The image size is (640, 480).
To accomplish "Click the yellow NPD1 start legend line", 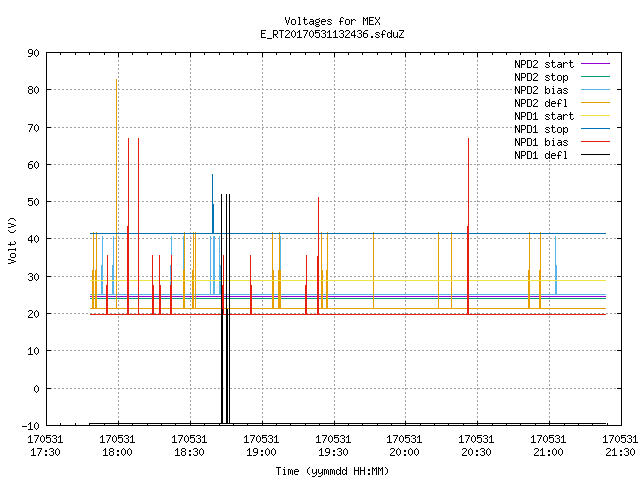I will [x=595, y=116].
